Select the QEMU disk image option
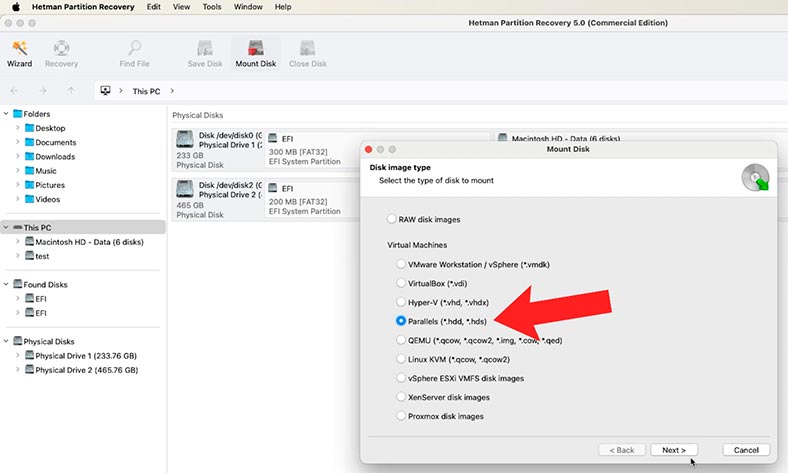This screenshot has height=473, width=788. point(401,339)
